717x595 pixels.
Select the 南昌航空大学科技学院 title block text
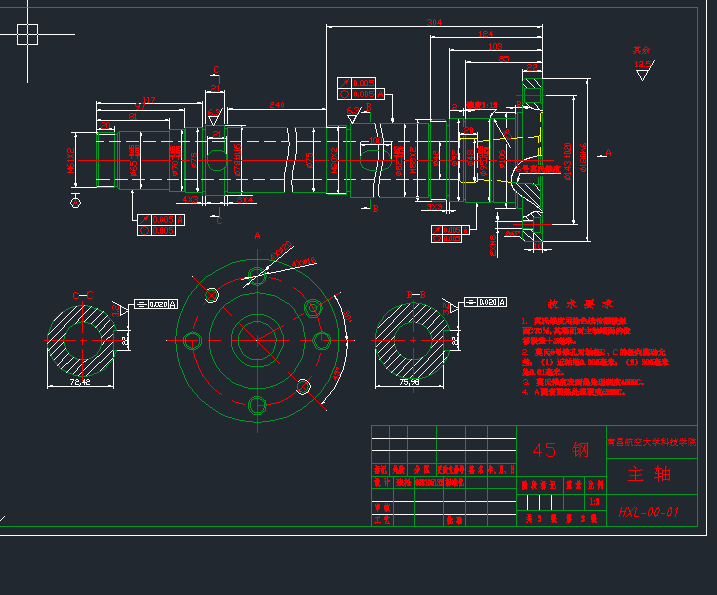tap(652, 442)
